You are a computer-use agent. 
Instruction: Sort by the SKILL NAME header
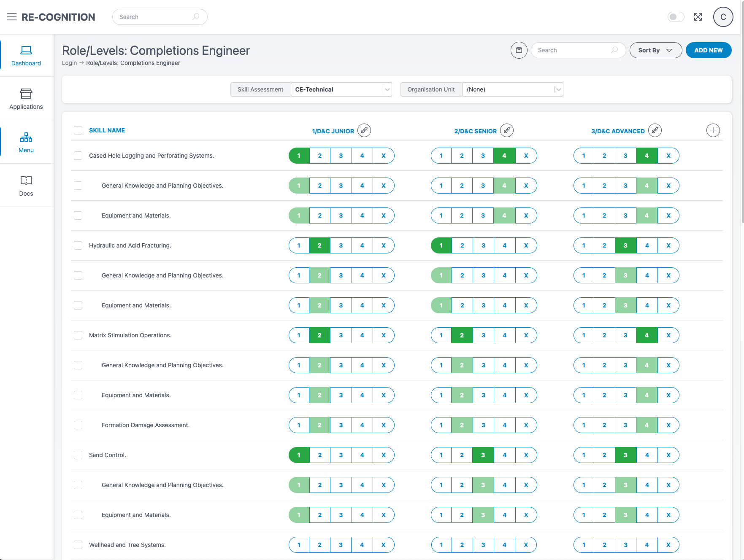(107, 130)
